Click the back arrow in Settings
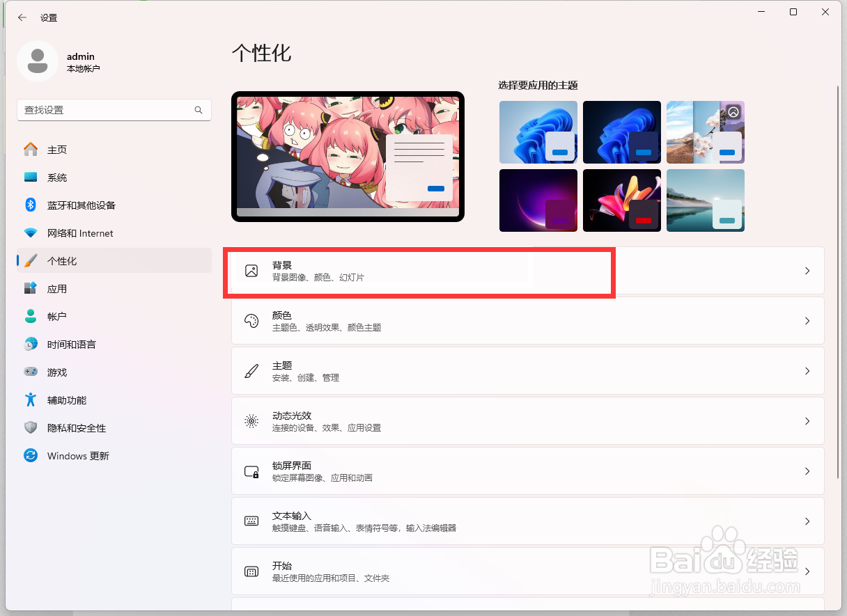Viewport: 847px width, 616px height. [22, 17]
